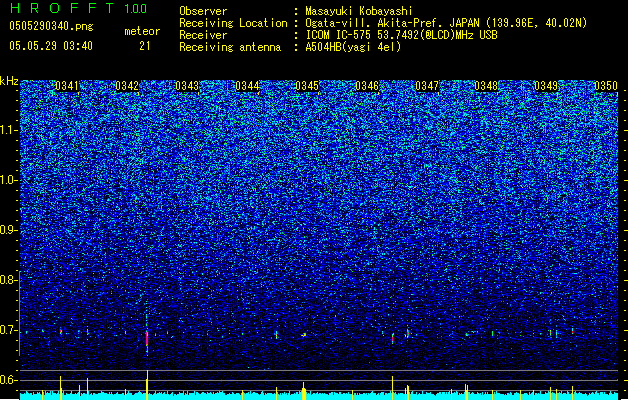Screen dimensions: 629x400
Task: Click the meteor label above the count
Action: [142, 31]
